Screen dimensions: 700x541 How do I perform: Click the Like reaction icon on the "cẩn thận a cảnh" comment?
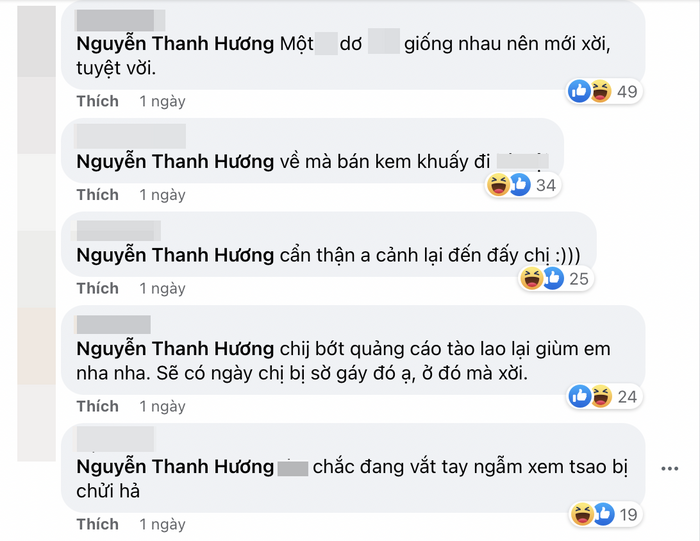(x=552, y=279)
